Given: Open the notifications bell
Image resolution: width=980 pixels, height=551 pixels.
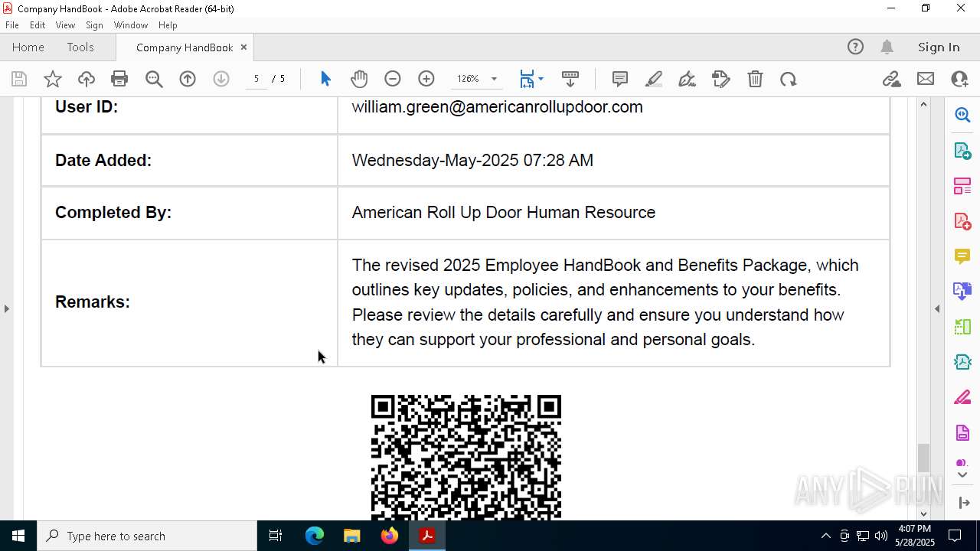Looking at the screenshot, I should pyautogui.click(x=887, y=47).
